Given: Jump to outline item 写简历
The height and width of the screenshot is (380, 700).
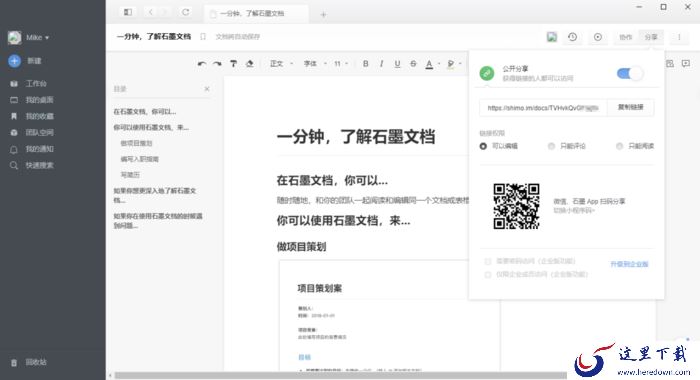Looking at the screenshot, I should (130, 175).
